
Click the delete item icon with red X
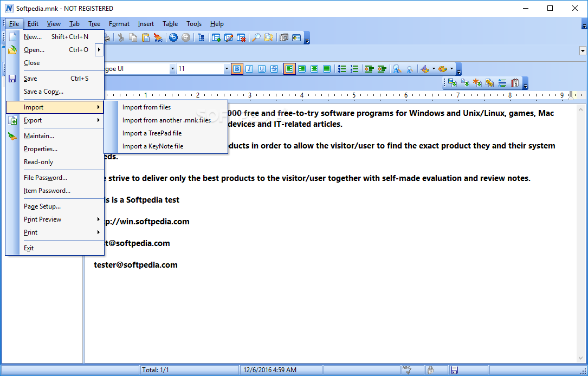point(241,37)
